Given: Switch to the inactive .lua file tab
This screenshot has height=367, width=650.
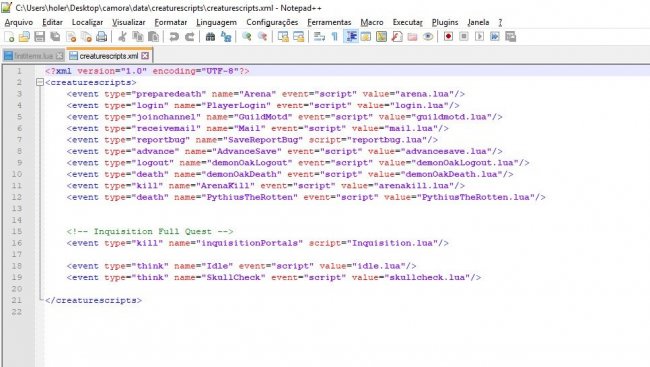Looking at the screenshot, I should tap(33, 56).
